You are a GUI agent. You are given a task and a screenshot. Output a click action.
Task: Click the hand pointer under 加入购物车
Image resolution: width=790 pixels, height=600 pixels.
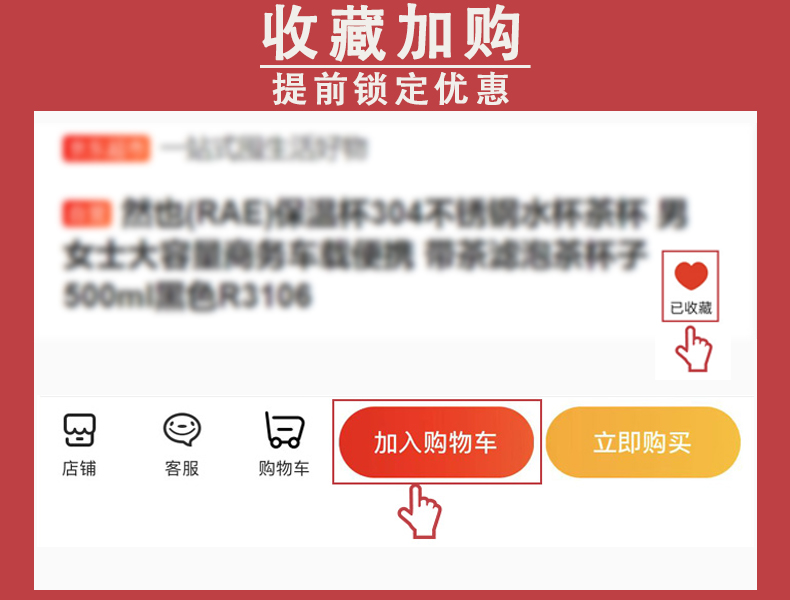coord(420,511)
